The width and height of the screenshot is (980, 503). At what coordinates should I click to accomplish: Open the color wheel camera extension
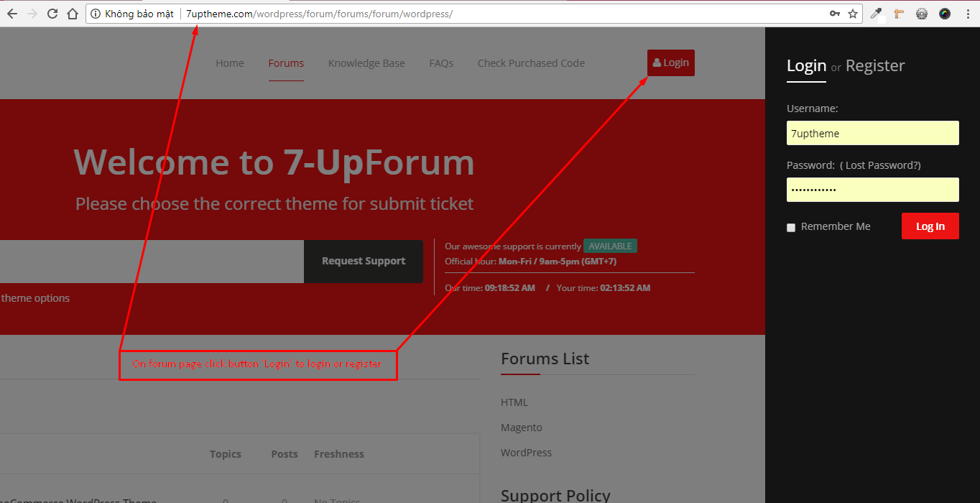(x=945, y=14)
